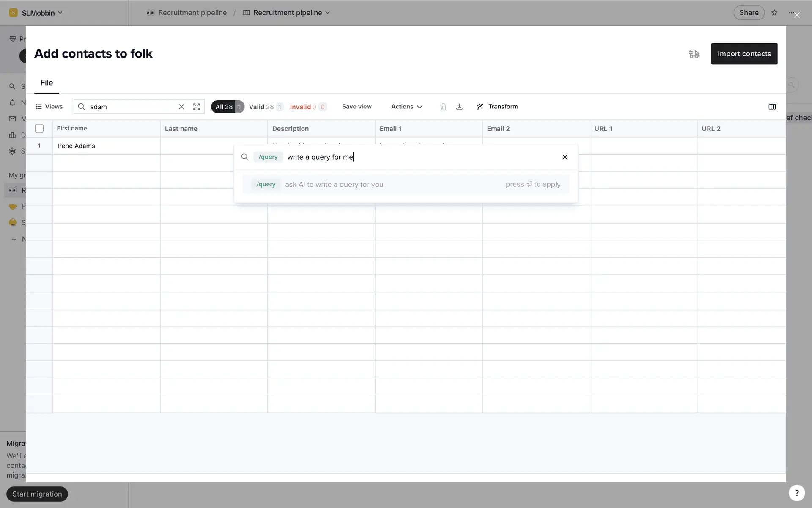Click the Import contacts button

744,54
